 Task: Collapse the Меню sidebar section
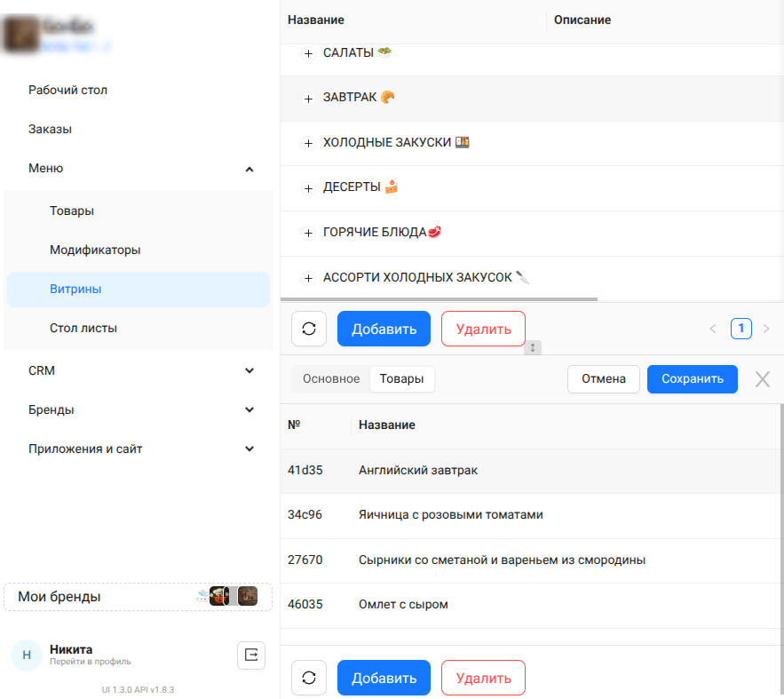point(249,169)
